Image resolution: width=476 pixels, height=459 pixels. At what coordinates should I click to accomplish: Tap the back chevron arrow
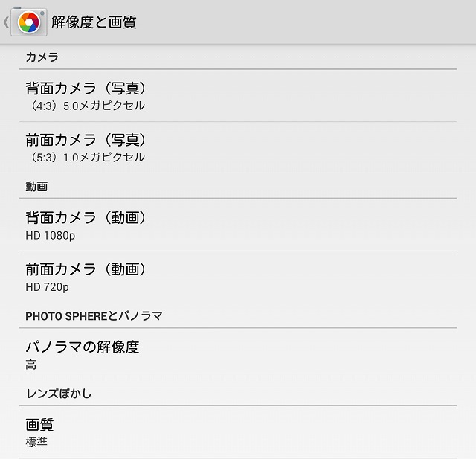6,22
